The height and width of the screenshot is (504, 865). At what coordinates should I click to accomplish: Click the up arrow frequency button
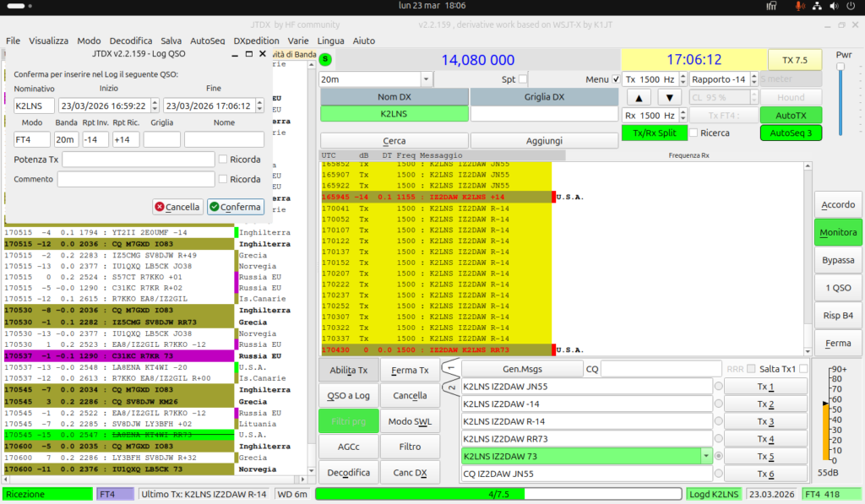(639, 98)
